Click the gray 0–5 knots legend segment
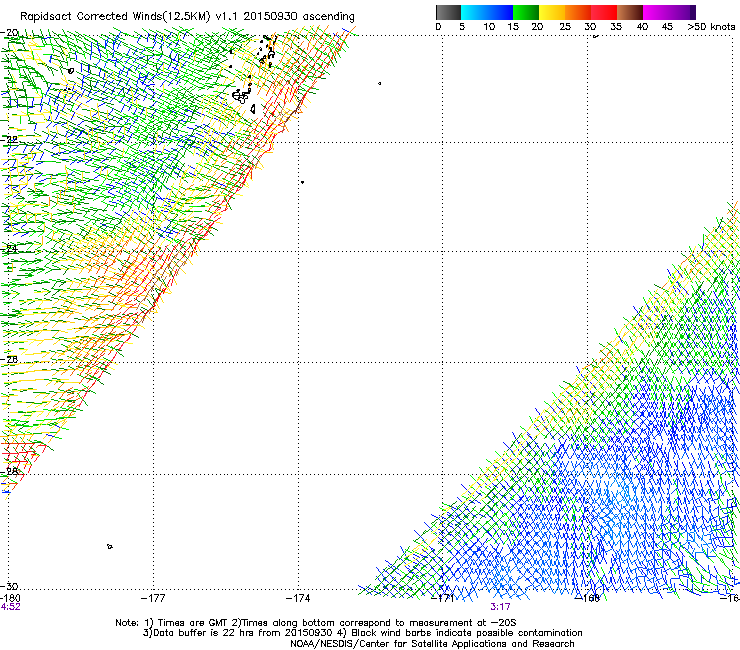740x650 pixels. coord(448,12)
